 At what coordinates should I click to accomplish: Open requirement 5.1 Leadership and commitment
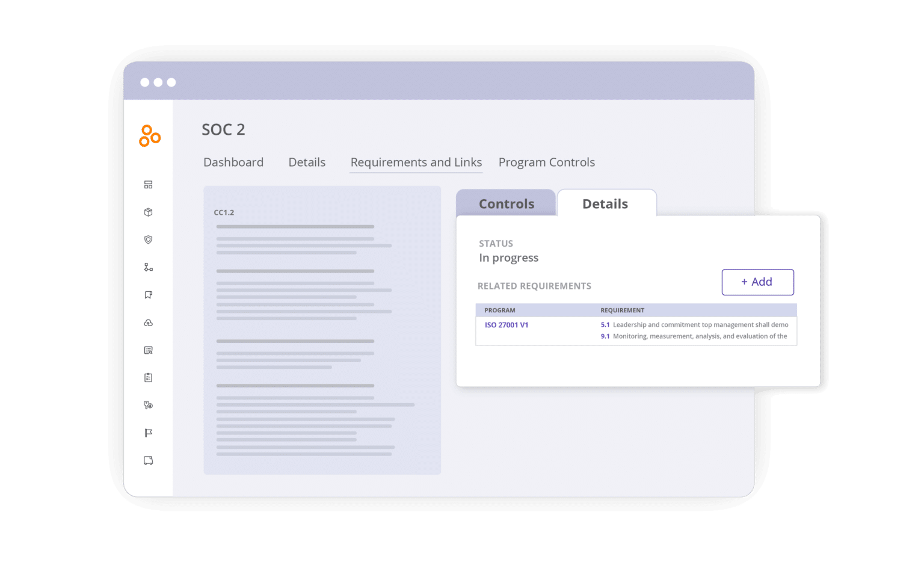point(694,325)
